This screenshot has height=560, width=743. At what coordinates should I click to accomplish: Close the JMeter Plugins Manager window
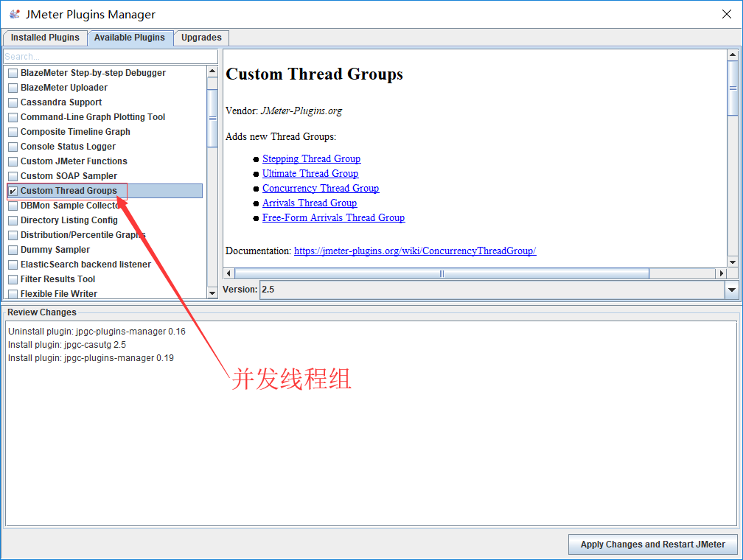[x=727, y=14]
